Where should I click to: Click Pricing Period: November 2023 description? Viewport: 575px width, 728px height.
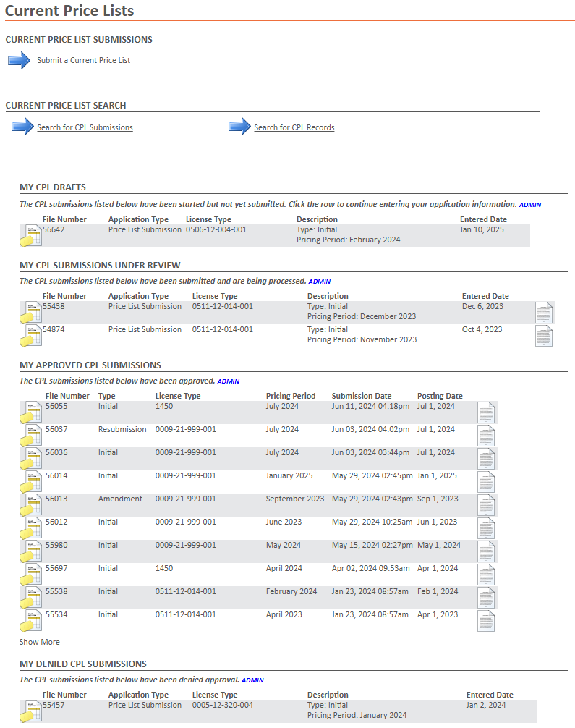(x=362, y=340)
